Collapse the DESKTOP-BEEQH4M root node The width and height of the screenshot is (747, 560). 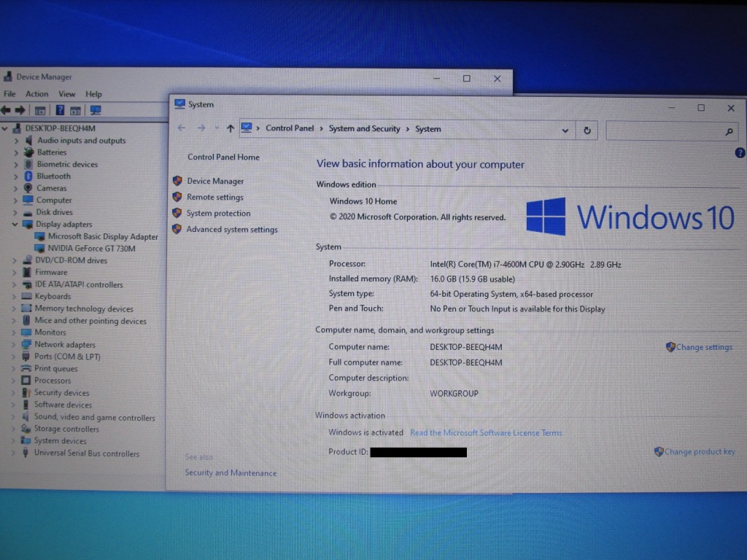pos(4,128)
